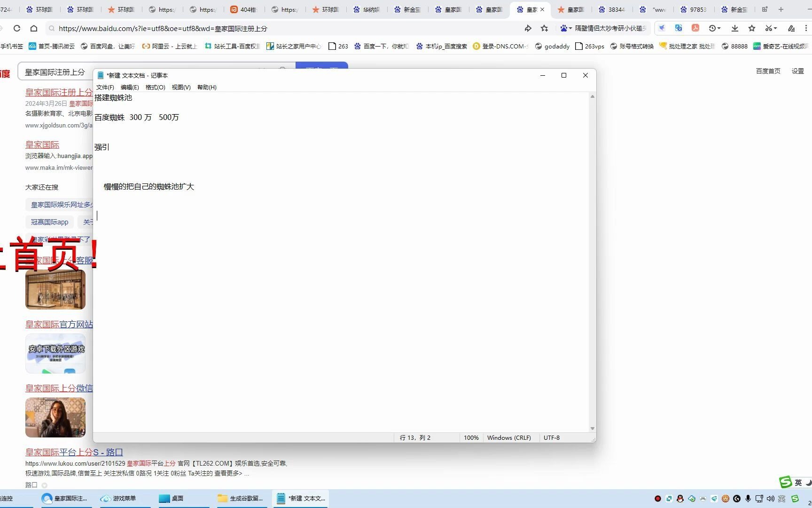Click the red PDF extension icon

(695, 28)
